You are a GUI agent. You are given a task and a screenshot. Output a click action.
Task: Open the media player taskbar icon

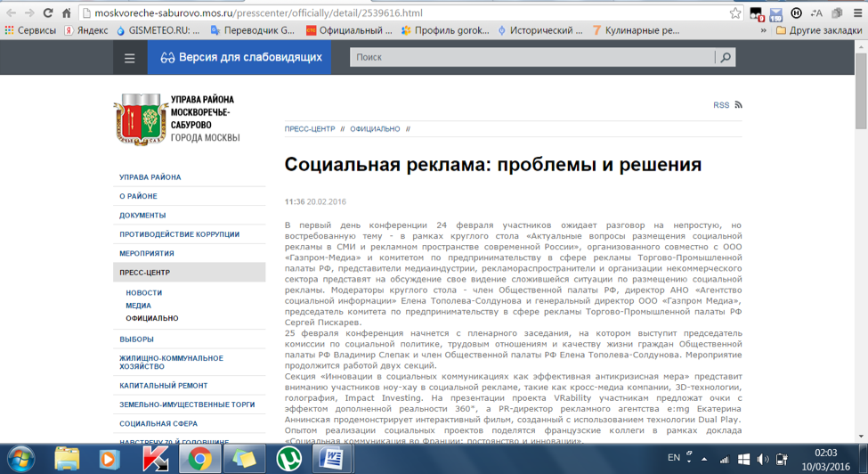110,459
